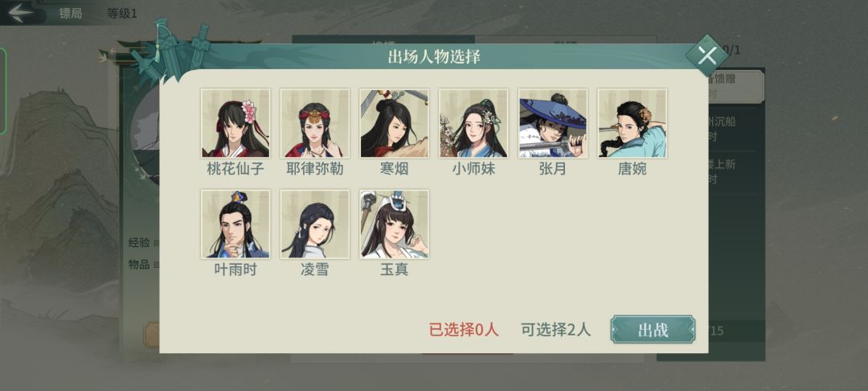Select the 桃花仙子 character portrait

click(x=235, y=124)
